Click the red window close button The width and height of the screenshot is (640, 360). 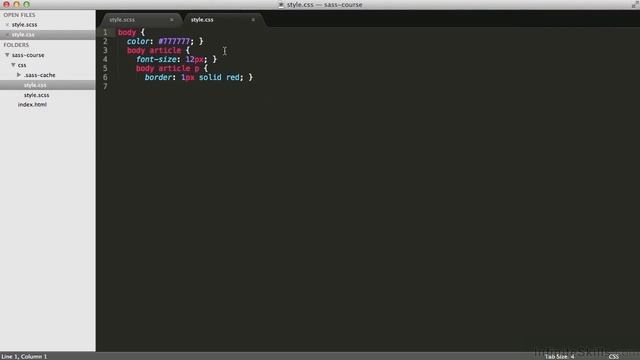(x=7, y=4)
